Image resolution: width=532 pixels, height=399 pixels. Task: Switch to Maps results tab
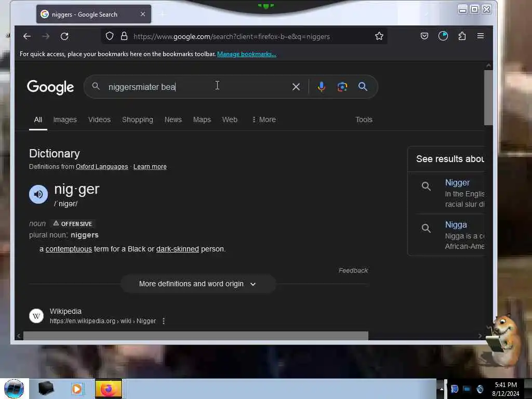[x=202, y=119]
